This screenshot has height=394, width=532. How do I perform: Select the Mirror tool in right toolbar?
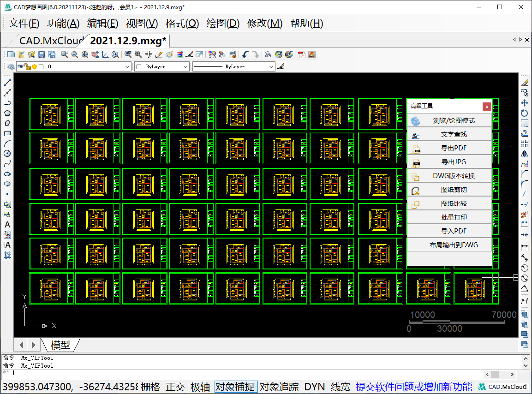click(x=525, y=154)
